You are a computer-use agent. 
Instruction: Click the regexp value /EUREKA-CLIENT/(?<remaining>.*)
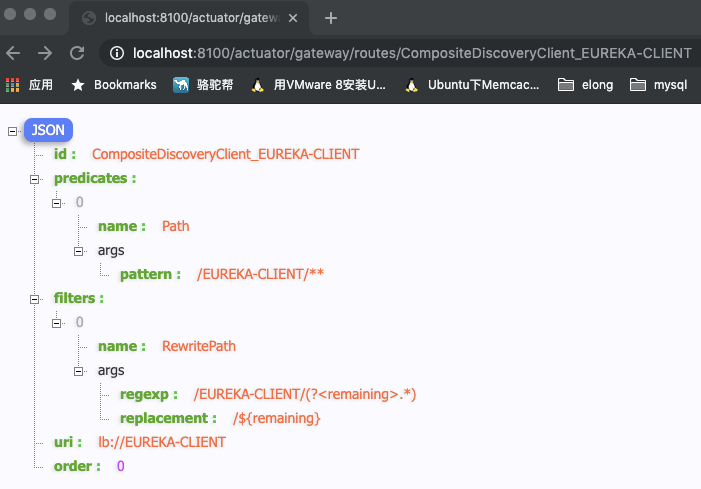coord(305,394)
